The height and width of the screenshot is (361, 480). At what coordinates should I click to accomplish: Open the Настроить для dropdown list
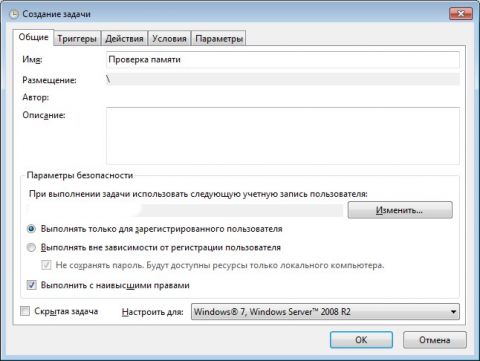pyautogui.click(x=325, y=312)
